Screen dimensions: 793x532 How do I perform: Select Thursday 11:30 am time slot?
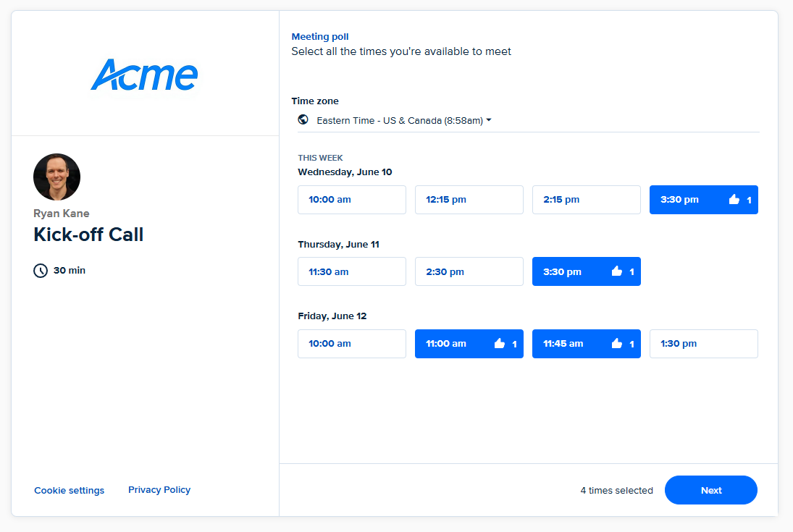tap(352, 271)
